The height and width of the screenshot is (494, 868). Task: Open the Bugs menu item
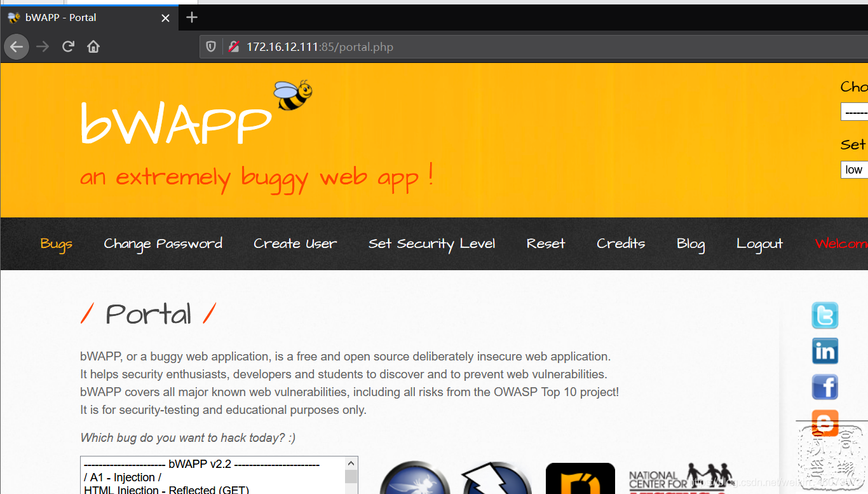(x=57, y=244)
